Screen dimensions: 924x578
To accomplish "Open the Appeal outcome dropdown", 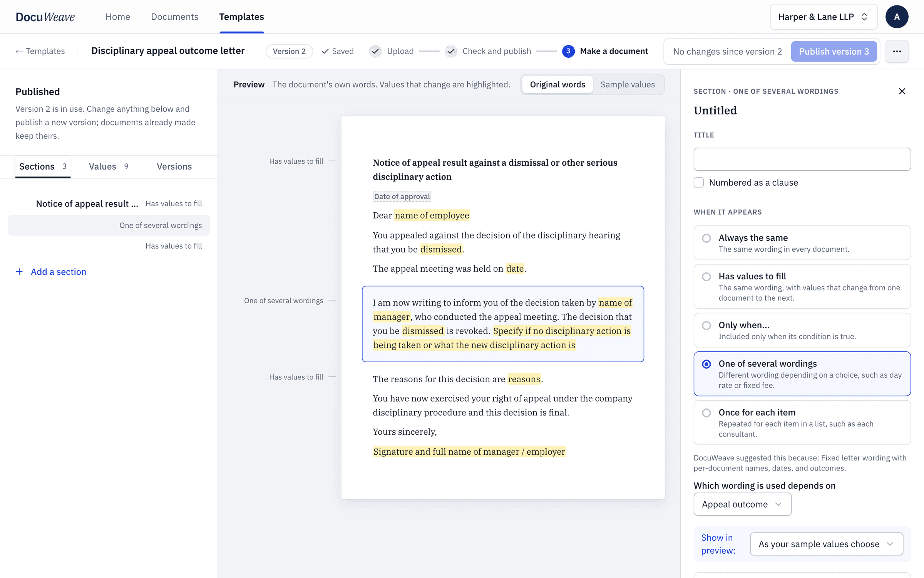I will (x=742, y=504).
